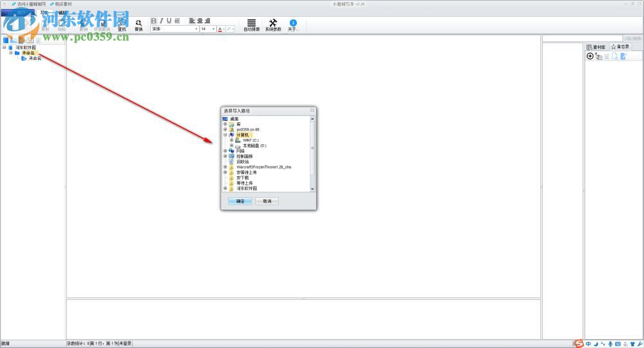The image size is (644, 348).
Task: Expand the 本地磁盘 (D:) drive
Action: 231,145
